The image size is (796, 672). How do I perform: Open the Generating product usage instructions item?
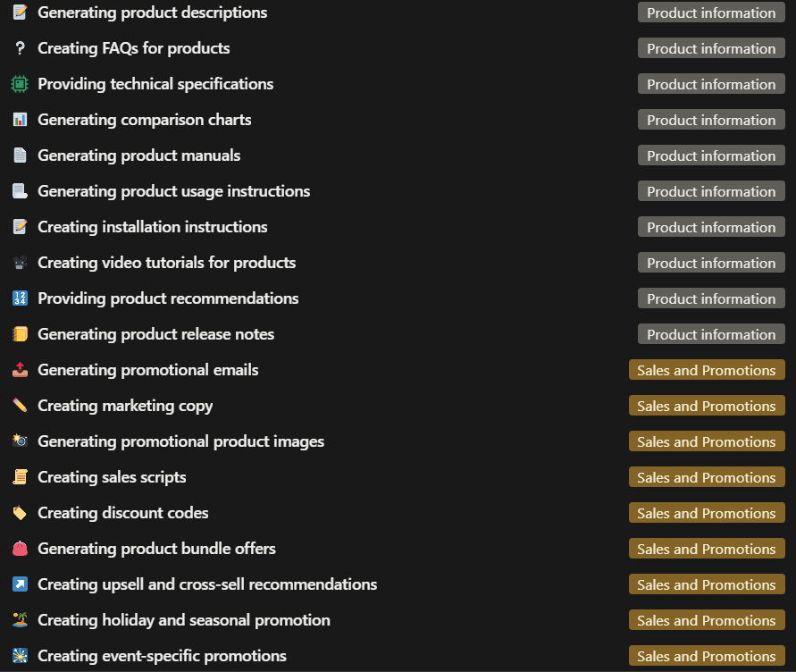point(174,191)
